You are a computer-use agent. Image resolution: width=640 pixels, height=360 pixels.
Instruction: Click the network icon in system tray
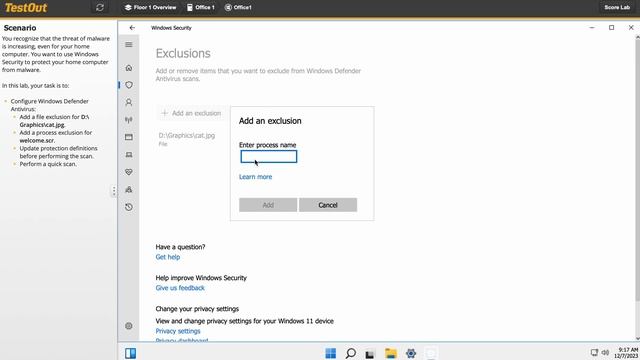click(594, 352)
